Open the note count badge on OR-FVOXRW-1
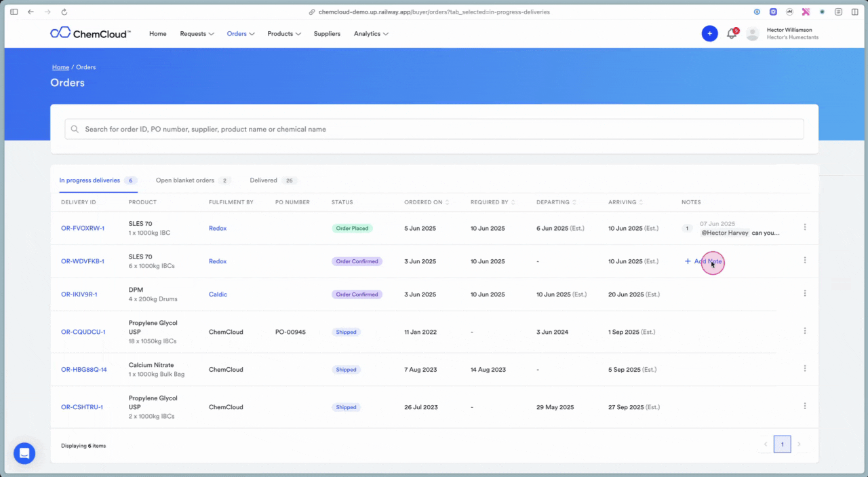Screen dimensions: 868x477 pos(687,228)
